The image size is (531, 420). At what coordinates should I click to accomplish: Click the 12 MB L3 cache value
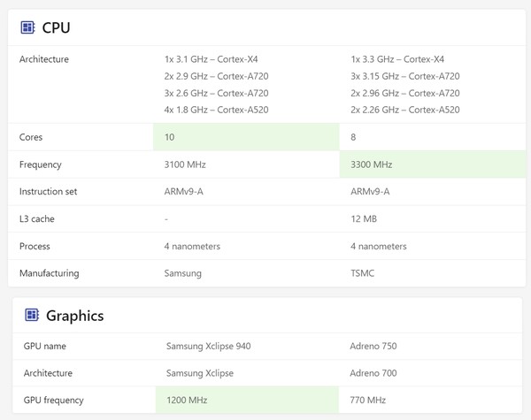tap(364, 218)
